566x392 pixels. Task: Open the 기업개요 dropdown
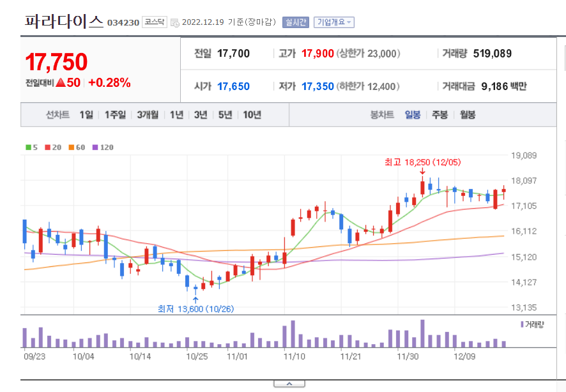[x=334, y=22]
